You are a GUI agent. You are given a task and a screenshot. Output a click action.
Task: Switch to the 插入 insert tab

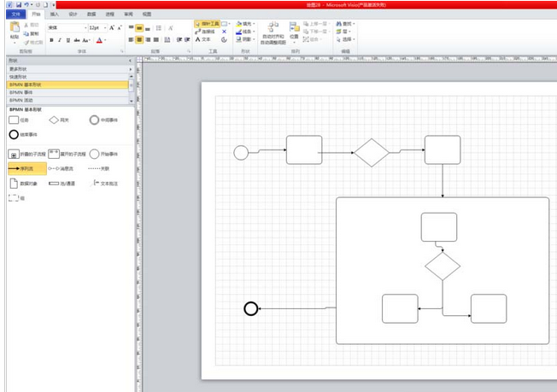pyautogui.click(x=55, y=15)
